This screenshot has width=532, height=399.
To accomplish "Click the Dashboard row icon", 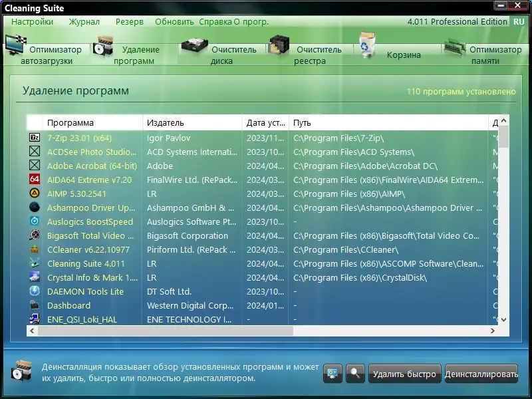I will (35, 305).
